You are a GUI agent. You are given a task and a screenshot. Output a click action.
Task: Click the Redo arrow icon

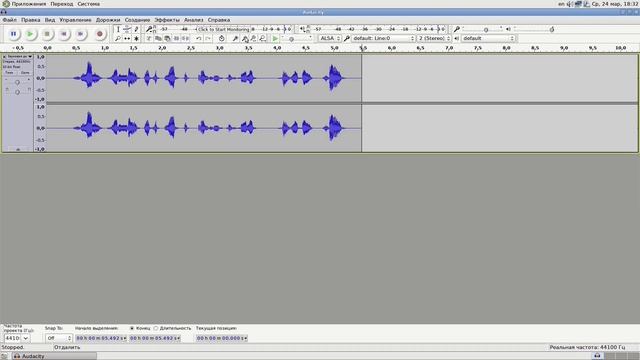point(208,38)
